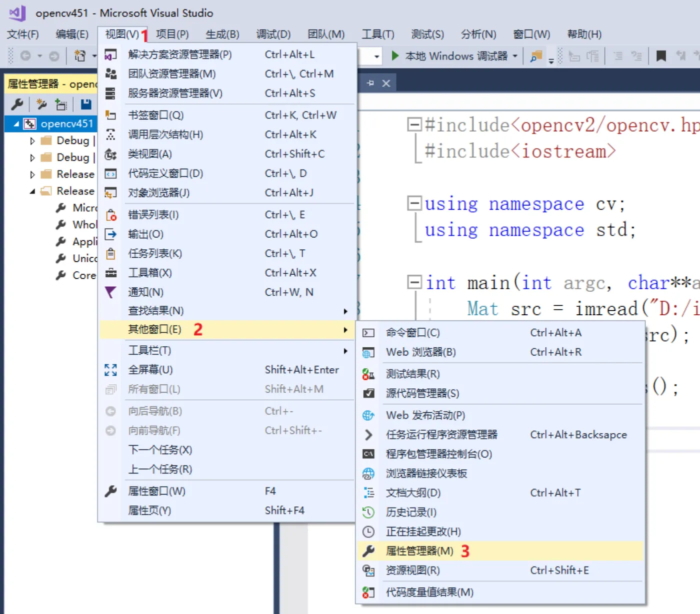Expand the Other Windows (其他窗口) submenu
700x614 pixels.
[x=227, y=330]
